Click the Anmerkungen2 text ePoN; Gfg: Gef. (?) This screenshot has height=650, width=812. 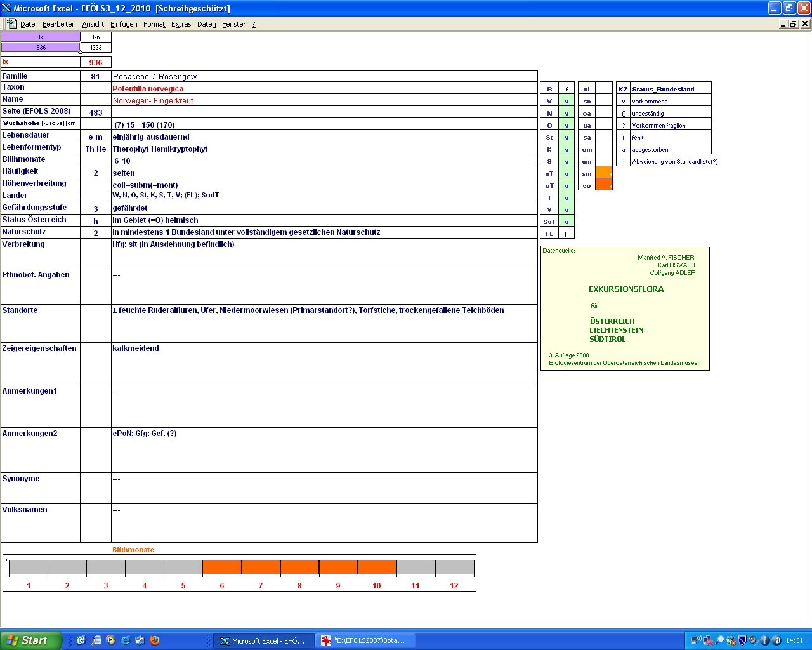145,434
